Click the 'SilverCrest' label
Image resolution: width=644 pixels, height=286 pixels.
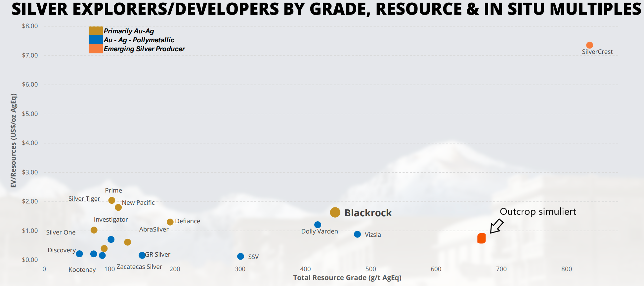597,52
